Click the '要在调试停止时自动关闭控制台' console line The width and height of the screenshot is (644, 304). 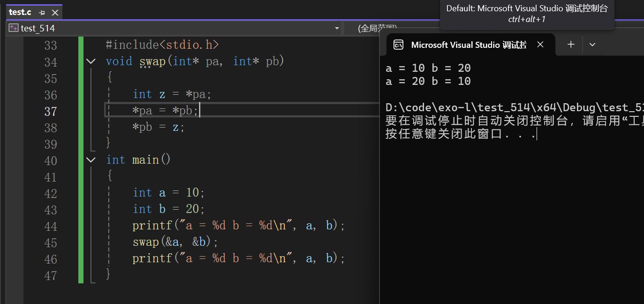pyautogui.click(x=515, y=121)
